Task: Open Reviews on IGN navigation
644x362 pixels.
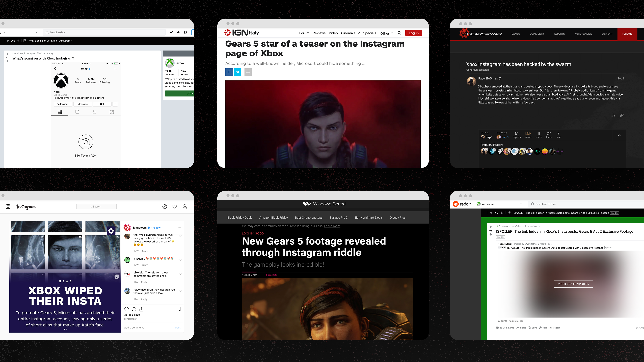Action: tap(319, 33)
